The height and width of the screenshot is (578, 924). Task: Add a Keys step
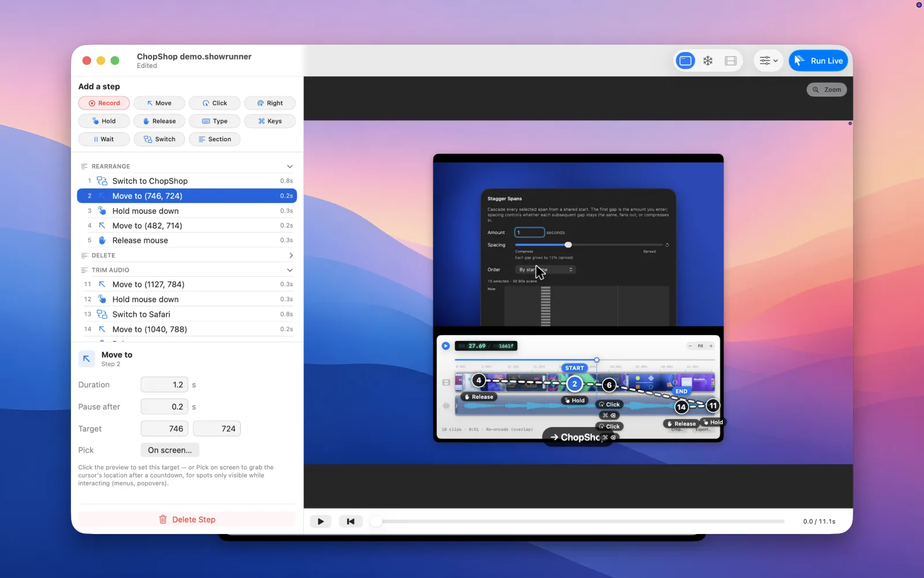pyautogui.click(x=270, y=121)
